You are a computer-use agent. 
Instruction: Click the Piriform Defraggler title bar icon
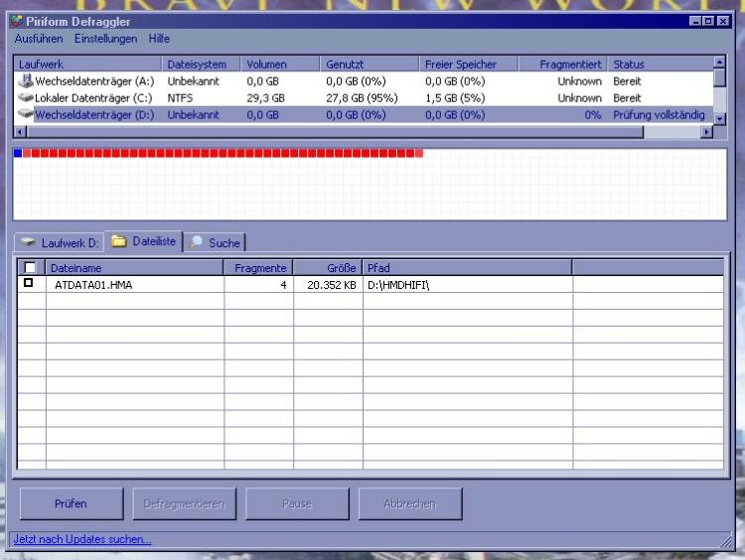pos(16,21)
